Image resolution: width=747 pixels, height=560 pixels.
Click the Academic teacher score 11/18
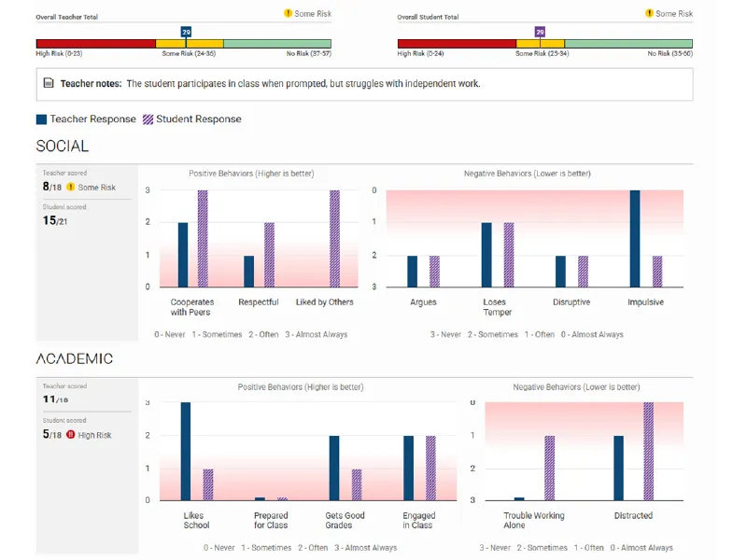[55, 399]
